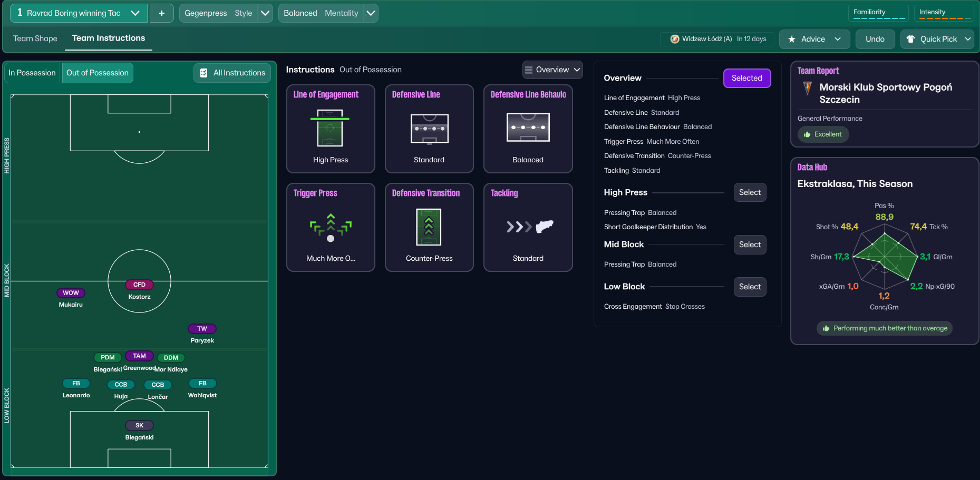This screenshot has width=980, height=480.
Task: Click the Pogoń Szczecin club badge
Action: coord(807,88)
